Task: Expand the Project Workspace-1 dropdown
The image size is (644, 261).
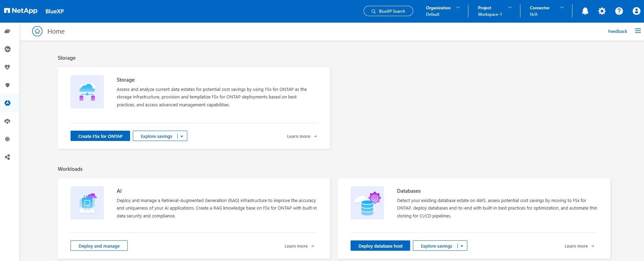Action: 495,11
